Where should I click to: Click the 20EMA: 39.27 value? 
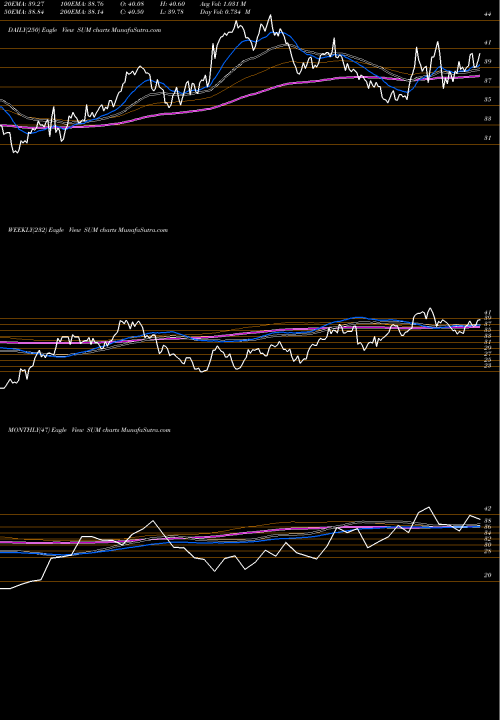coord(23,4)
